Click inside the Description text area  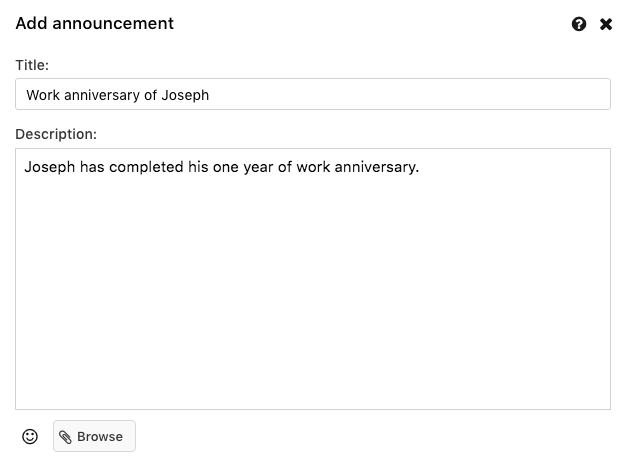[313, 279]
